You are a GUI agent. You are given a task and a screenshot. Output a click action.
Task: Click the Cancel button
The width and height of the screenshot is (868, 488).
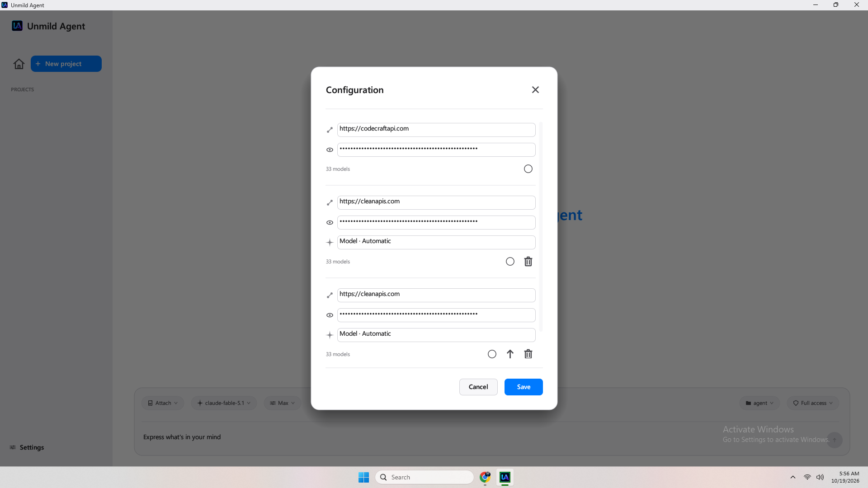point(478,387)
